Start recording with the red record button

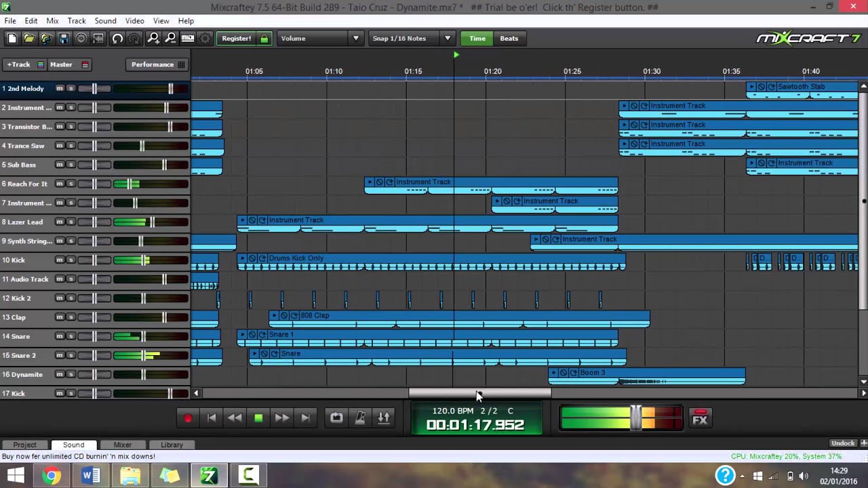click(x=188, y=418)
